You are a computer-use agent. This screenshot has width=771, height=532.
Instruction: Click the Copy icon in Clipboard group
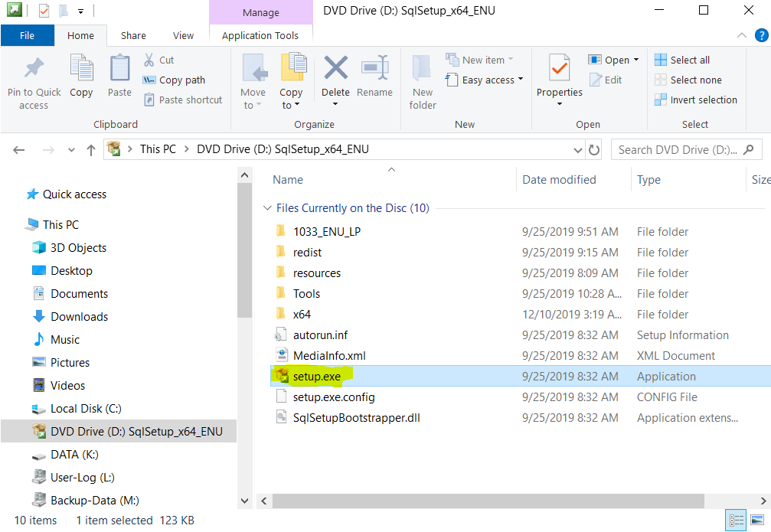pyautogui.click(x=81, y=68)
